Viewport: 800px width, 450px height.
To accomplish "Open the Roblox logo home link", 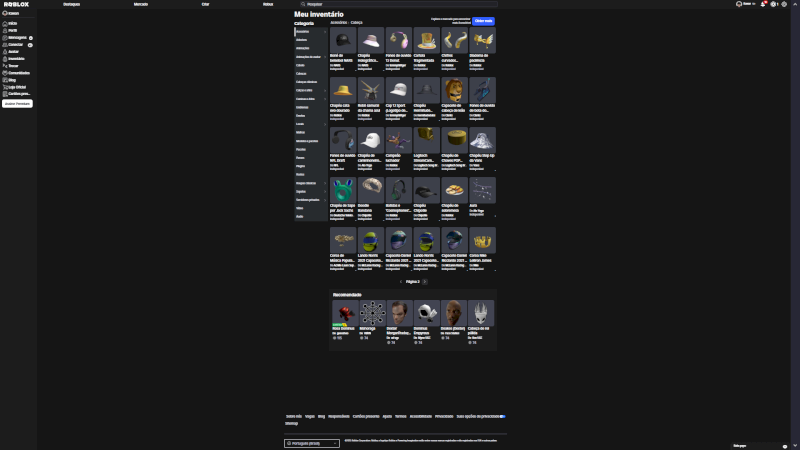I will [16, 4].
